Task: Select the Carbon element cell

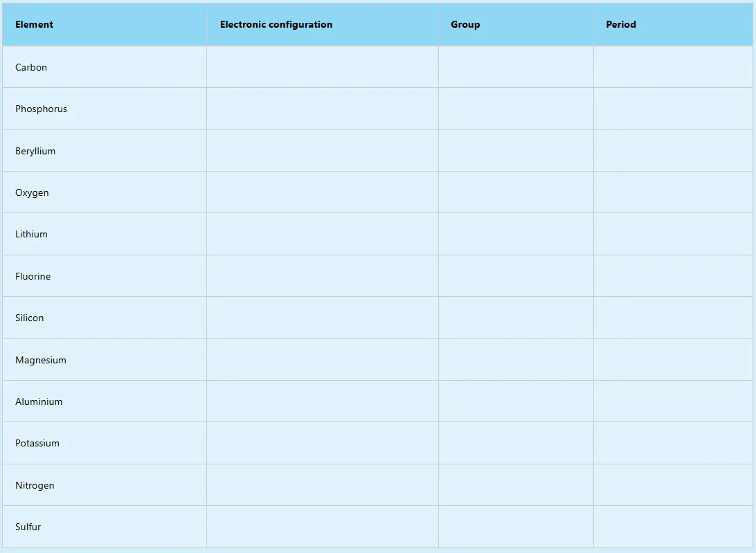Action: coord(105,67)
